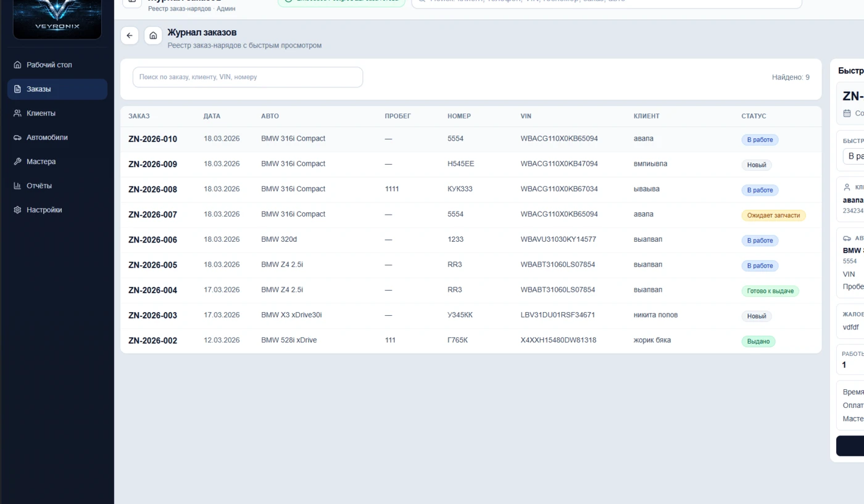
Task: Click the Дата column header
Action: click(212, 116)
